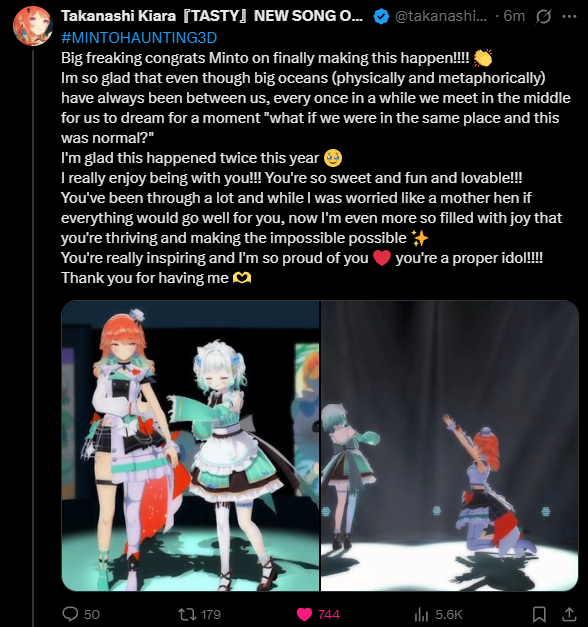Open the 6m timestamp link
The image size is (588, 627).
click(514, 16)
